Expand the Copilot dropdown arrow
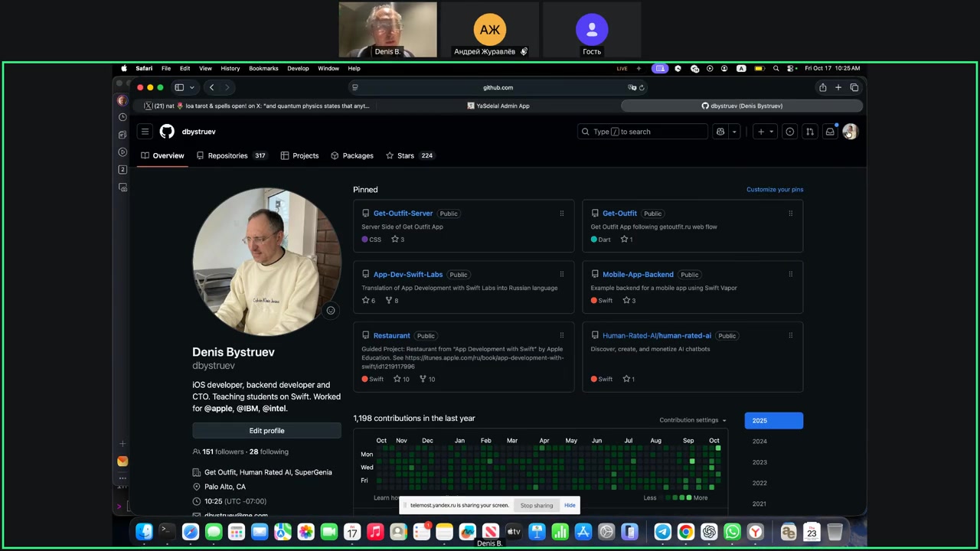The width and height of the screenshot is (980, 551). (734, 132)
